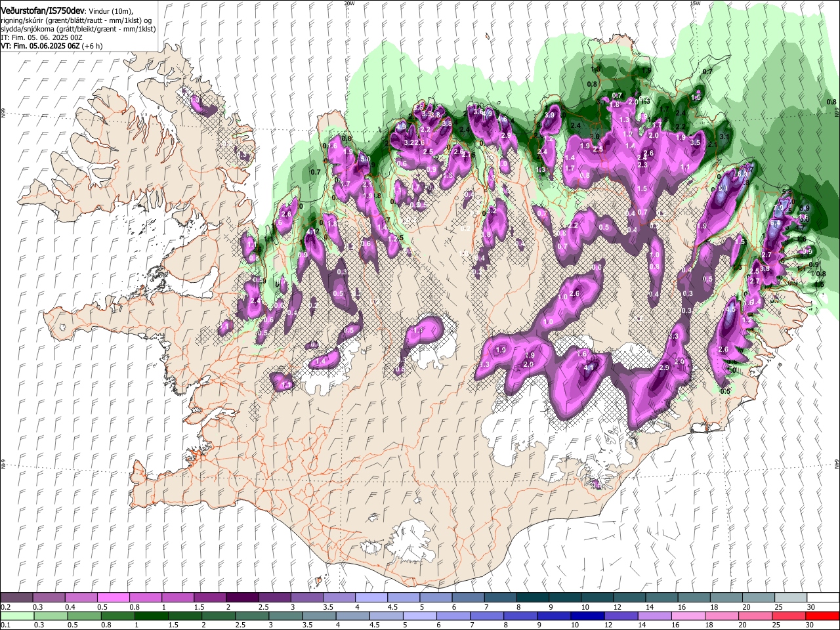Image resolution: width=840 pixels, height=630 pixels.
Task: Click the upper legend swatch starting at 1.5
Action: tap(209, 597)
